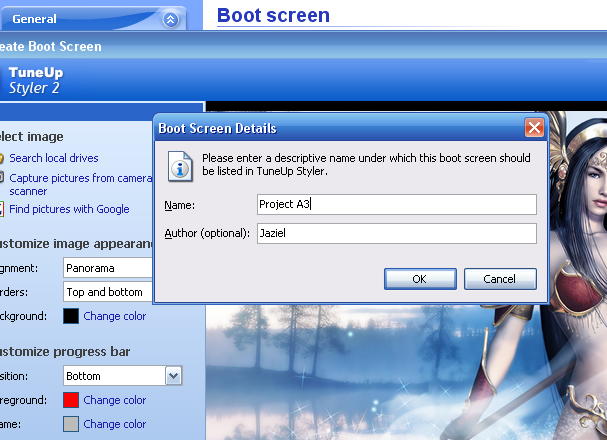This screenshot has width=607, height=440.
Task: Click the red foreground color swatch
Action: pyautogui.click(x=71, y=400)
